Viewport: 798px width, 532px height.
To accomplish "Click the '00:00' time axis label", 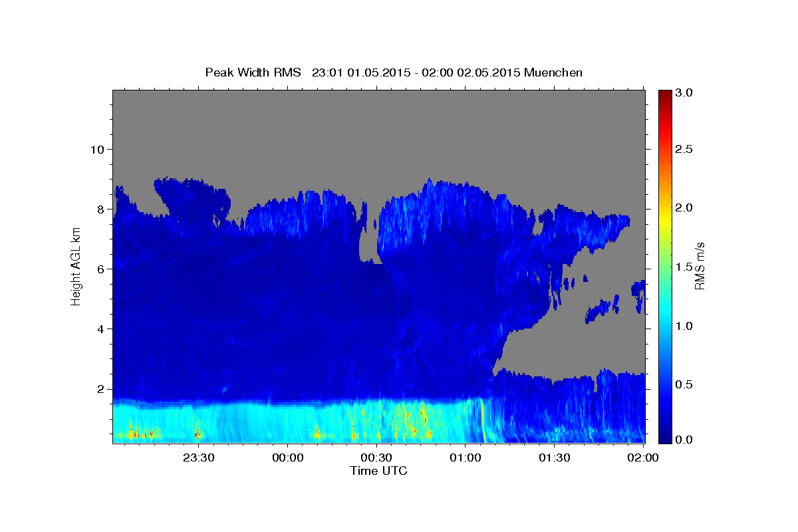I will (288, 458).
